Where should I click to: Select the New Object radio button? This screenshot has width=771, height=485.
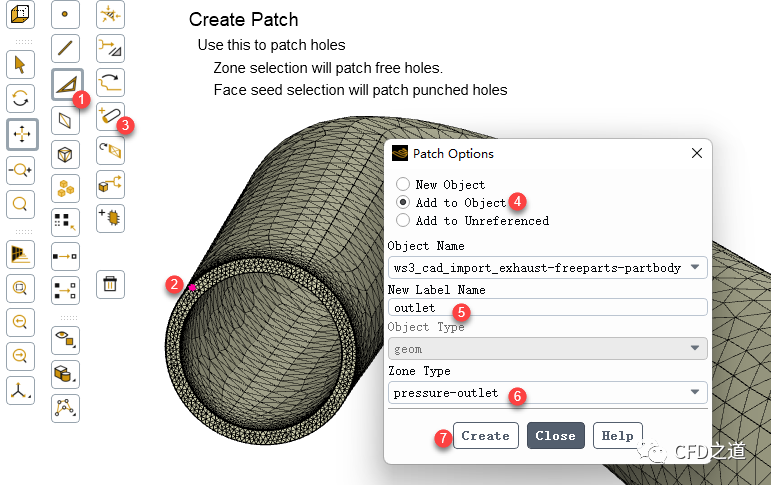click(x=403, y=184)
